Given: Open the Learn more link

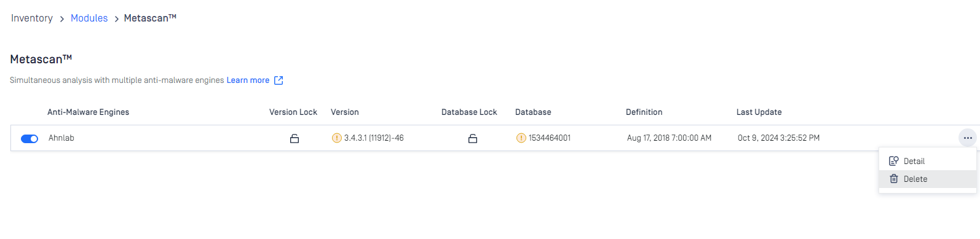Looking at the screenshot, I should [x=248, y=80].
